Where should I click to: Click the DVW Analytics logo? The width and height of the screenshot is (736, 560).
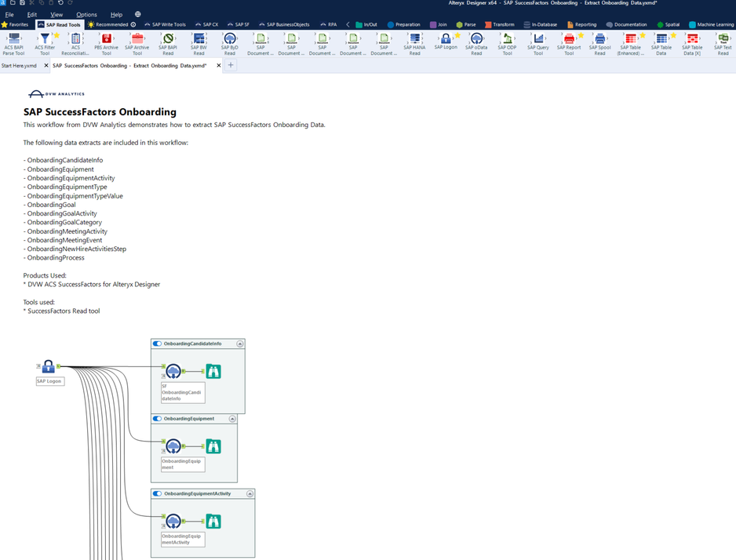(56, 94)
